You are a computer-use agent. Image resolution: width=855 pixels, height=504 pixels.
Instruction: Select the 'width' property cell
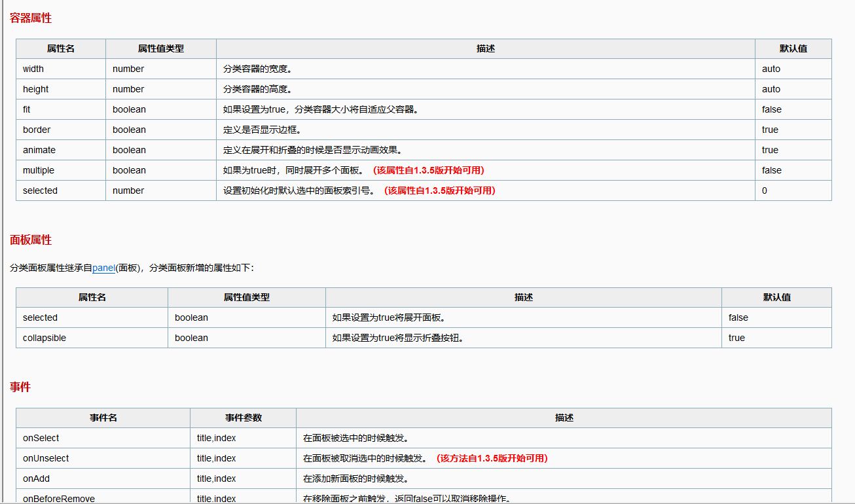[x=61, y=69]
